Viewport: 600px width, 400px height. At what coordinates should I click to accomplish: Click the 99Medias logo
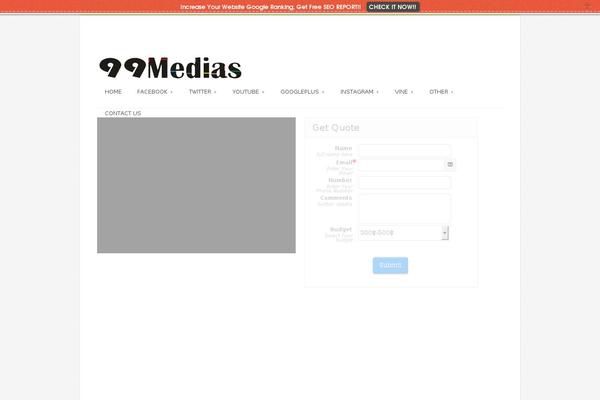pos(170,68)
